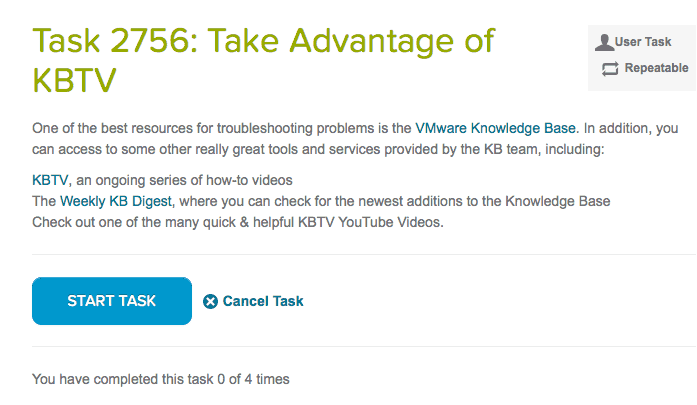Click the completed 0 of 4 times text
The height and width of the screenshot is (405, 697).
pyautogui.click(x=160, y=379)
